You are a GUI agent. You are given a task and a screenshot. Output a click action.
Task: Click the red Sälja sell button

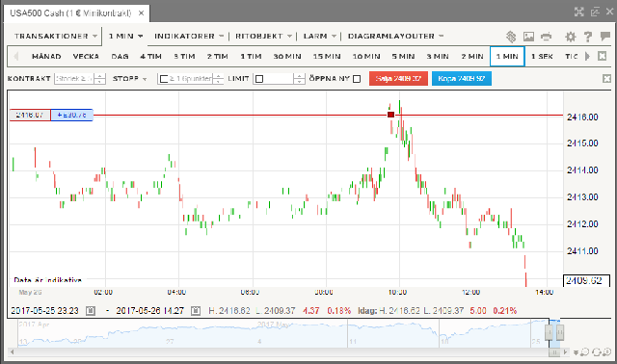[x=398, y=79]
